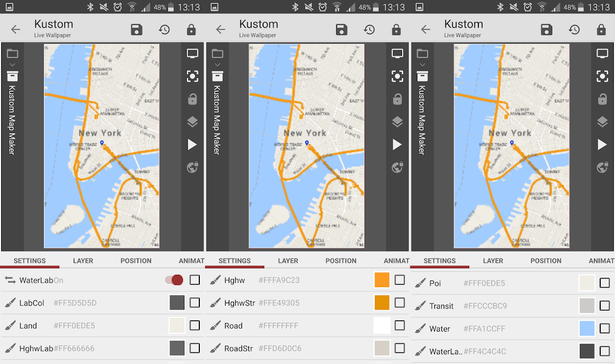
Task: Expand chevron under folder in middle screenshot
Action: coord(218,65)
